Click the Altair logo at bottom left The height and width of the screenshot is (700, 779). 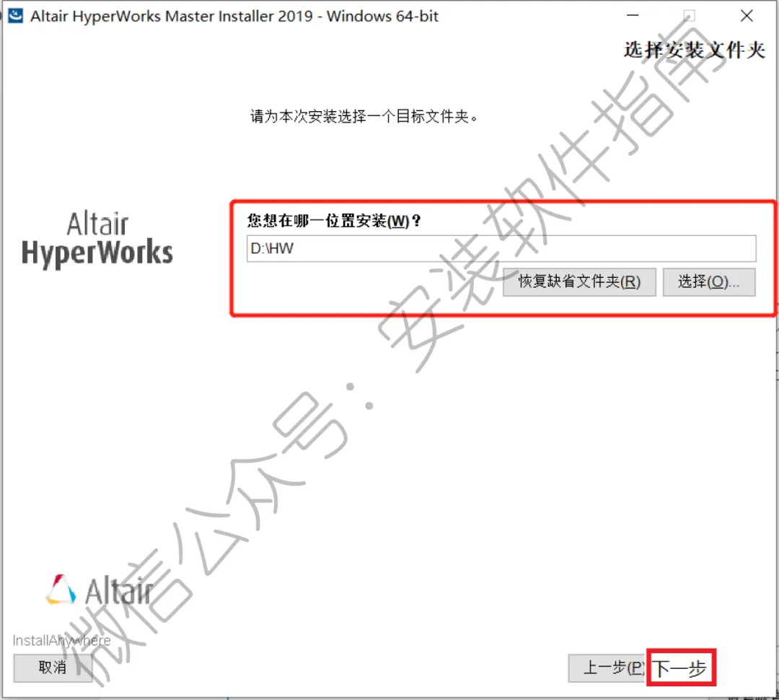(x=100, y=590)
